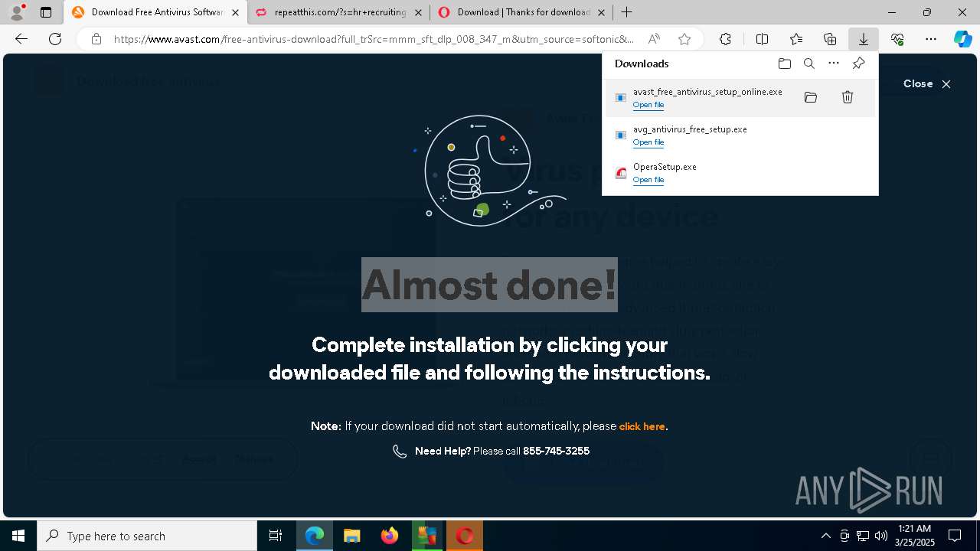Open the Extensions puzzle icon
This screenshot has width=980, height=551.
[x=725, y=39]
